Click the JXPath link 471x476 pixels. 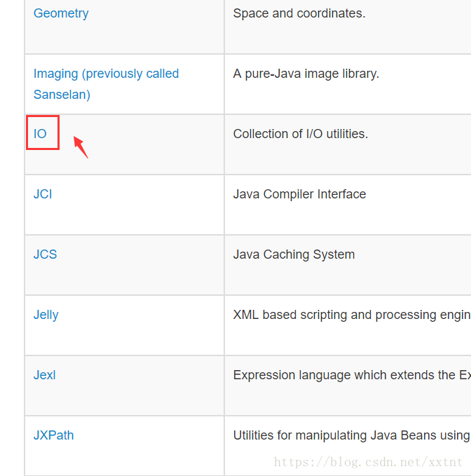53,435
